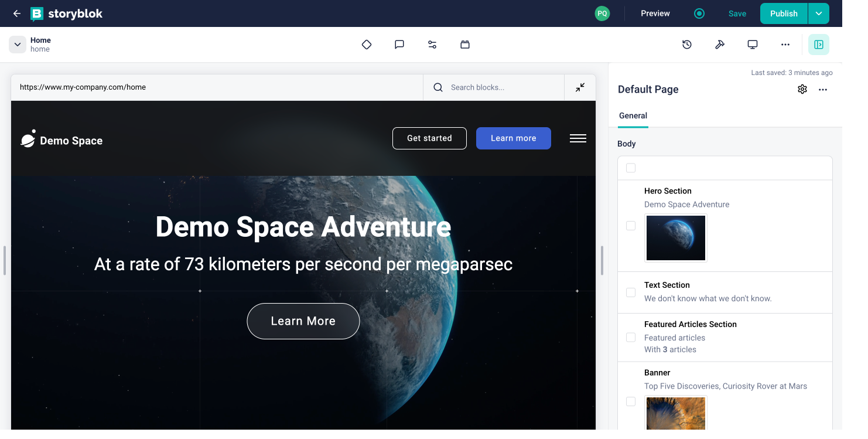Click the Hero Section planet thumbnail
868x439 pixels.
[x=675, y=237]
